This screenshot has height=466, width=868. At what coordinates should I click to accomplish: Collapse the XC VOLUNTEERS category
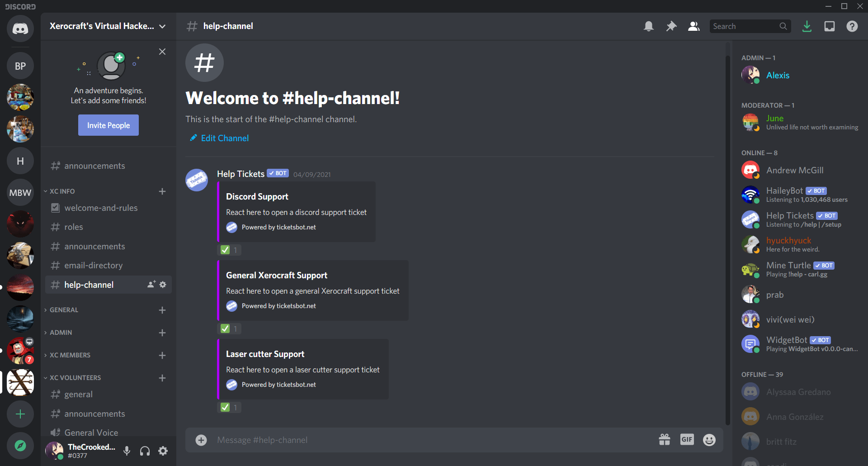[73, 378]
